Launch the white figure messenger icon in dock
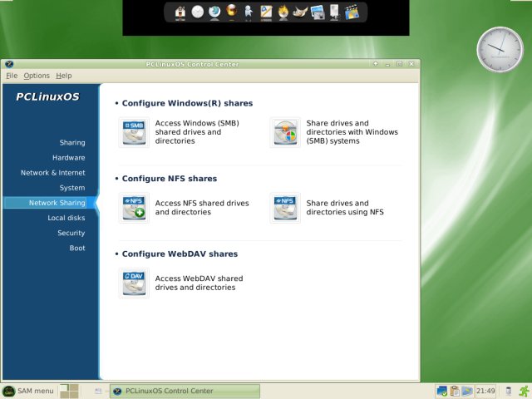Image resolution: width=532 pixels, height=399 pixels. (249, 12)
